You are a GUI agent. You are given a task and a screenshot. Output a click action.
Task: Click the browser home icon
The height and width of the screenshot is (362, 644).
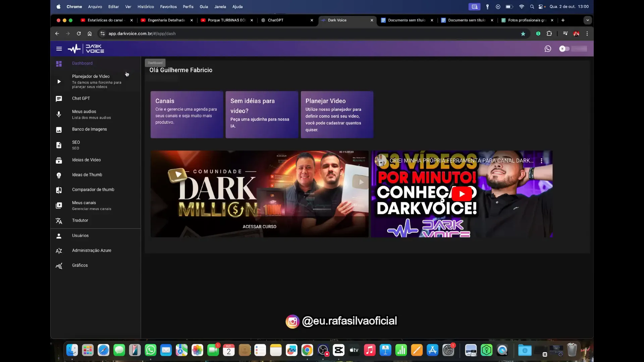[x=90, y=34]
